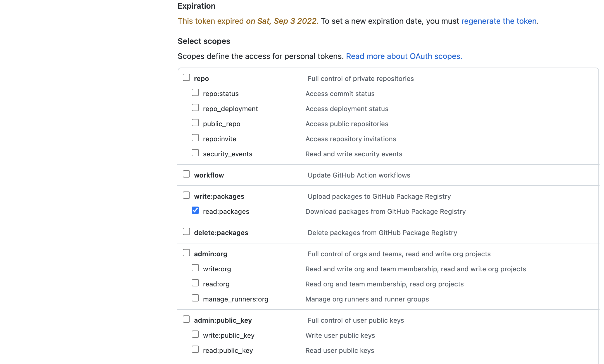This screenshot has height=364, width=604.
Task: Check the read:public_key scope
Action: [x=195, y=349]
